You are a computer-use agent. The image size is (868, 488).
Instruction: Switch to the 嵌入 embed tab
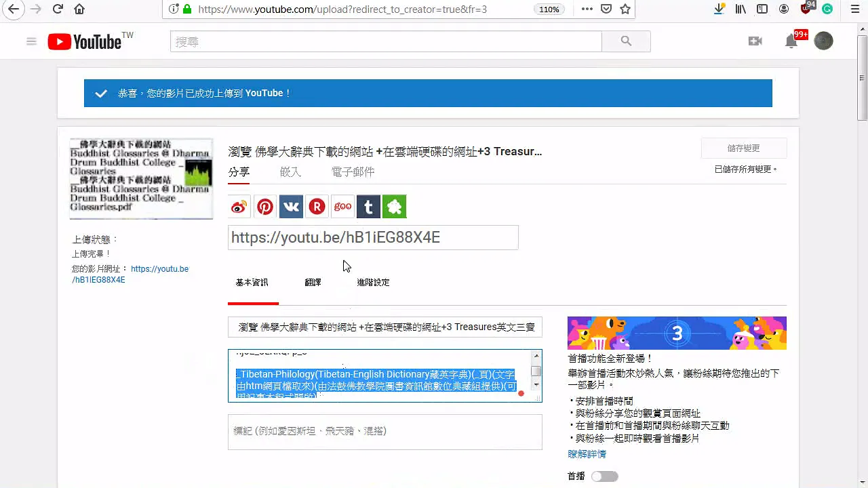pyautogui.click(x=290, y=172)
